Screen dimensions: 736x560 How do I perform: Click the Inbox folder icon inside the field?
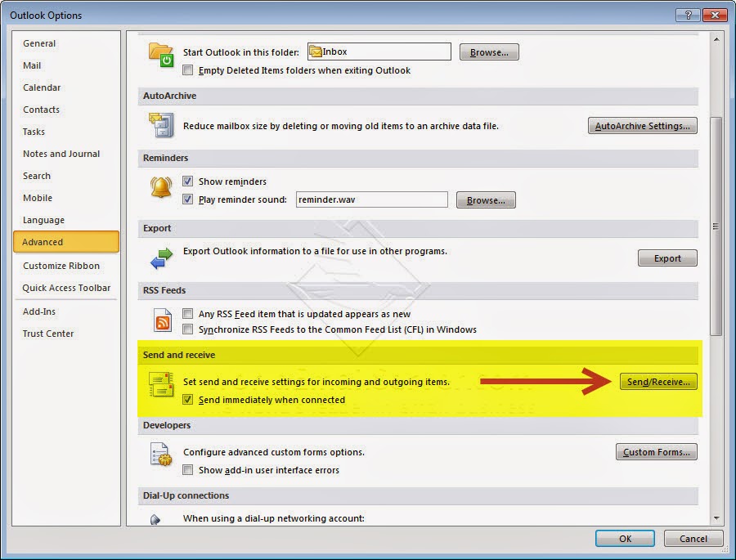[x=316, y=51]
